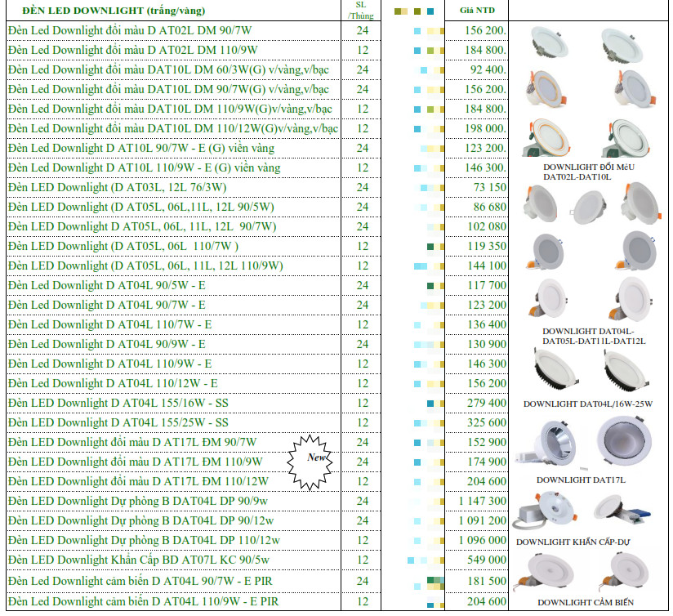This screenshot has height=616, width=673.
Task: Select the "SL /Thùng" column header
Action: pyautogui.click(x=362, y=10)
